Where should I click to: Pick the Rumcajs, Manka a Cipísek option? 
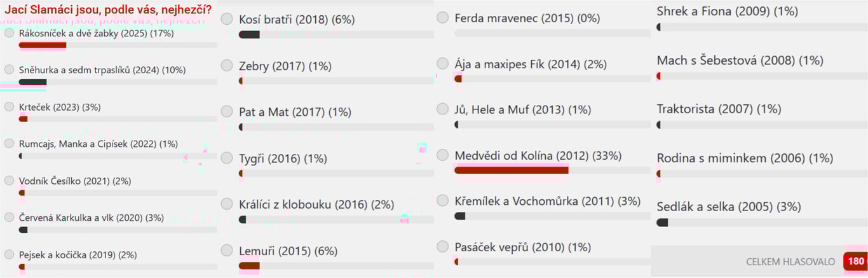9,144
